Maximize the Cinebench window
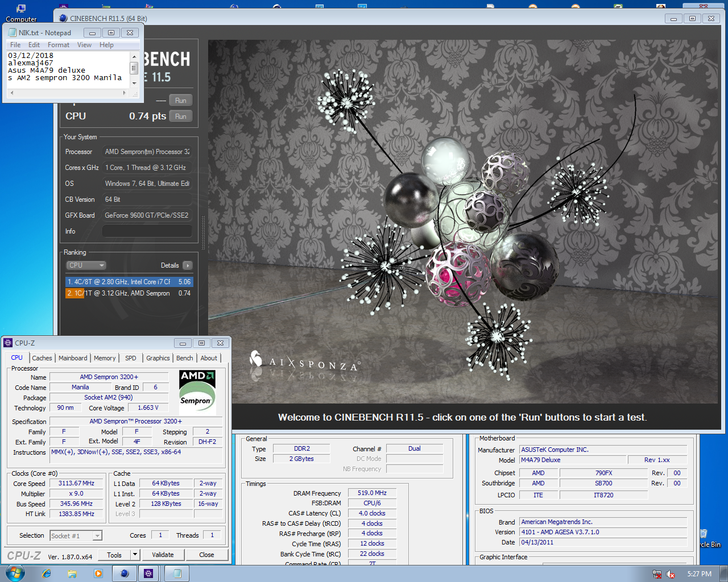 pos(692,18)
